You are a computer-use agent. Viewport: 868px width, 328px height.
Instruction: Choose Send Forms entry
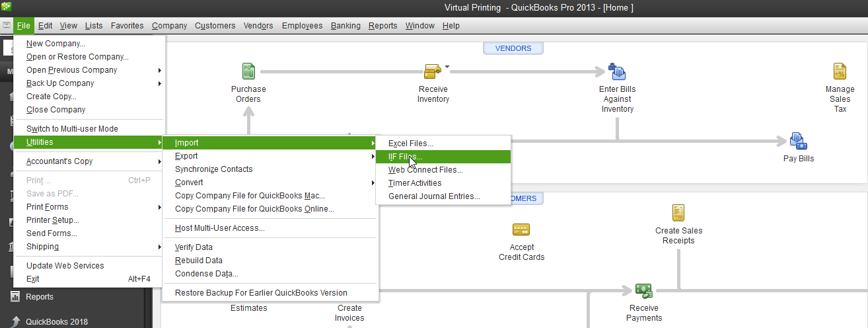pyautogui.click(x=89, y=233)
